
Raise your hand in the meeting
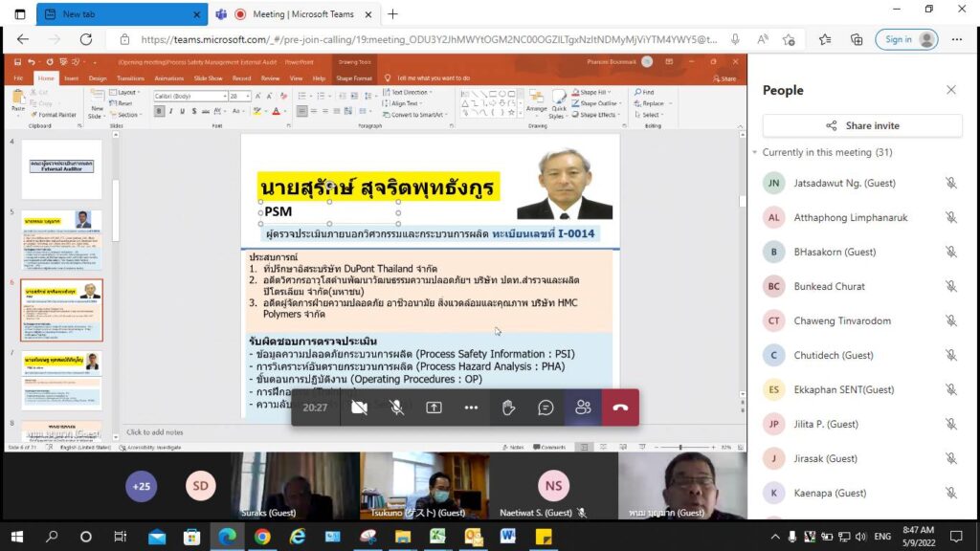[x=509, y=408]
